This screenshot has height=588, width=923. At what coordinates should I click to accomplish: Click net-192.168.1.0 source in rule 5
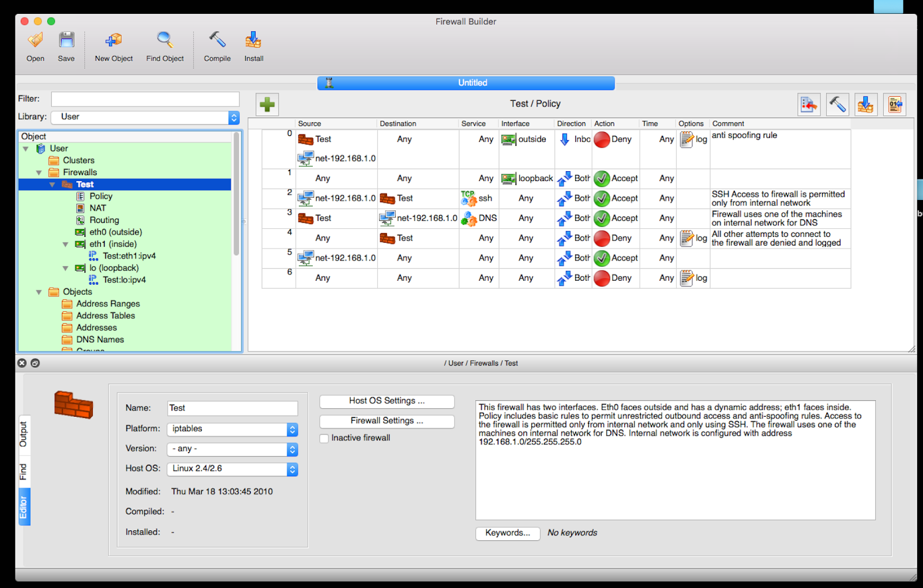[337, 258]
